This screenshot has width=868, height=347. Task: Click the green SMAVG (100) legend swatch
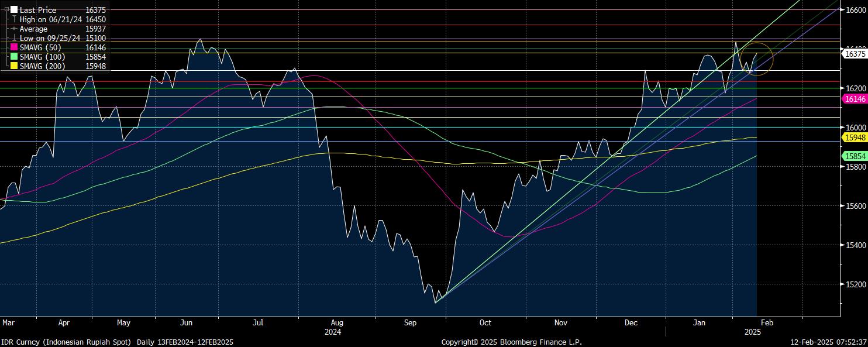pyautogui.click(x=14, y=57)
